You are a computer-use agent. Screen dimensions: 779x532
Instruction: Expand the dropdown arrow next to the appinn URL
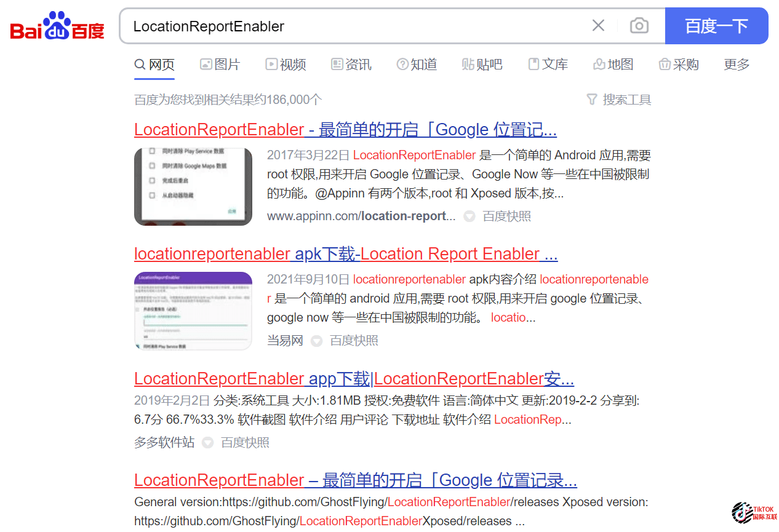pos(469,216)
